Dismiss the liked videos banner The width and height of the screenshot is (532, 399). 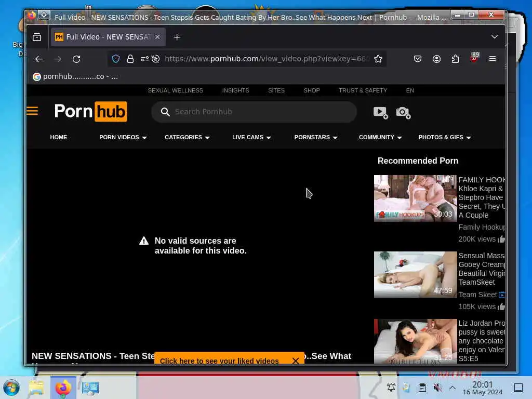coord(295,361)
